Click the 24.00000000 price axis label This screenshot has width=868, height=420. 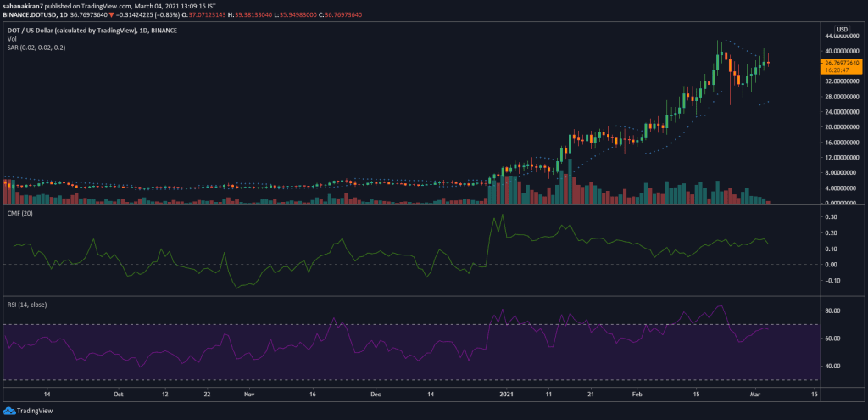843,112
